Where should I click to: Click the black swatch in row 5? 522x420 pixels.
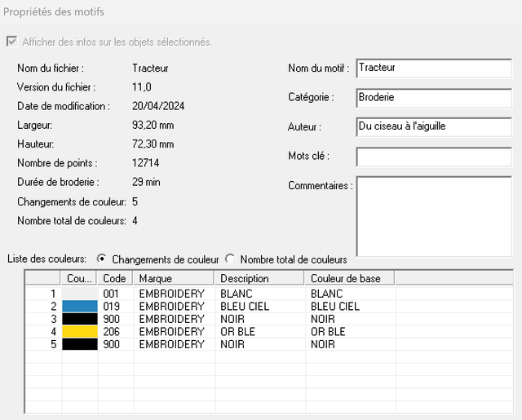coord(80,345)
